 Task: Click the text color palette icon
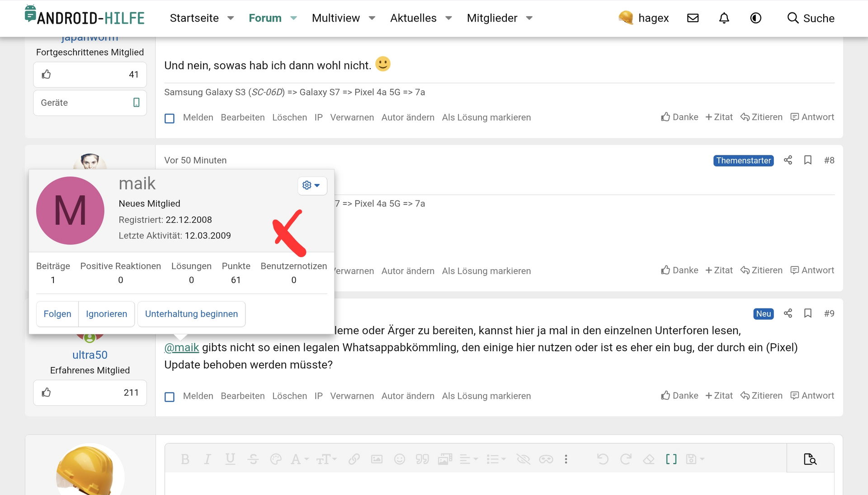[x=275, y=459]
